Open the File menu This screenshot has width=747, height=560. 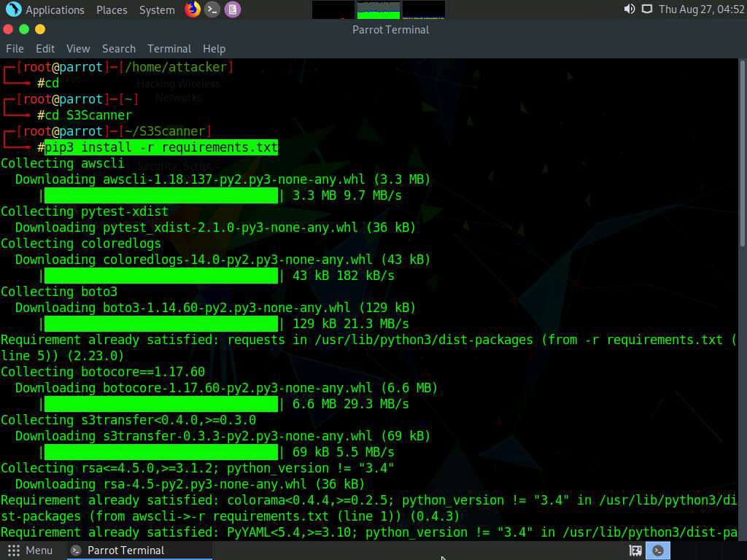15,49
